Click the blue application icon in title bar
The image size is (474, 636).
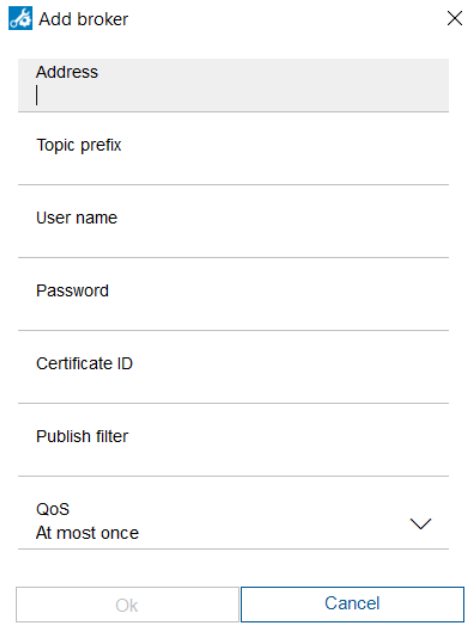(20, 18)
